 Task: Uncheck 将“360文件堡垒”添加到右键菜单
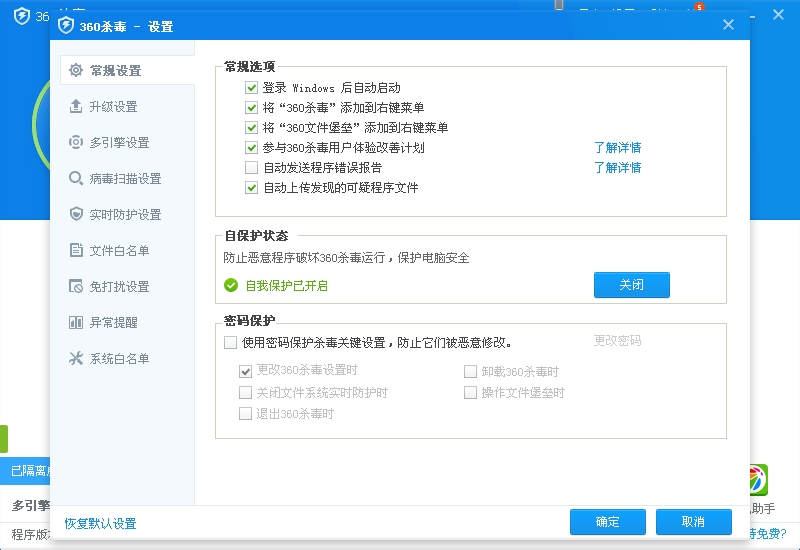coord(251,128)
